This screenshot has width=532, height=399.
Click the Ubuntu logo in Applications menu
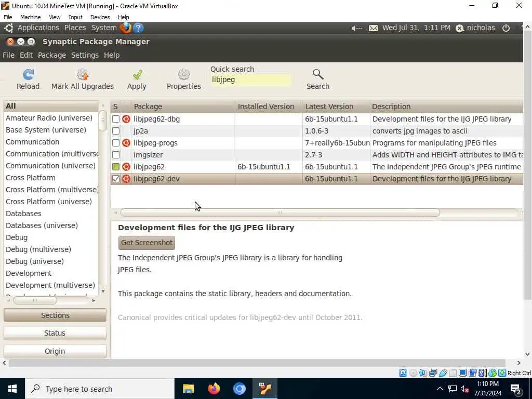pyautogui.click(x=9, y=28)
